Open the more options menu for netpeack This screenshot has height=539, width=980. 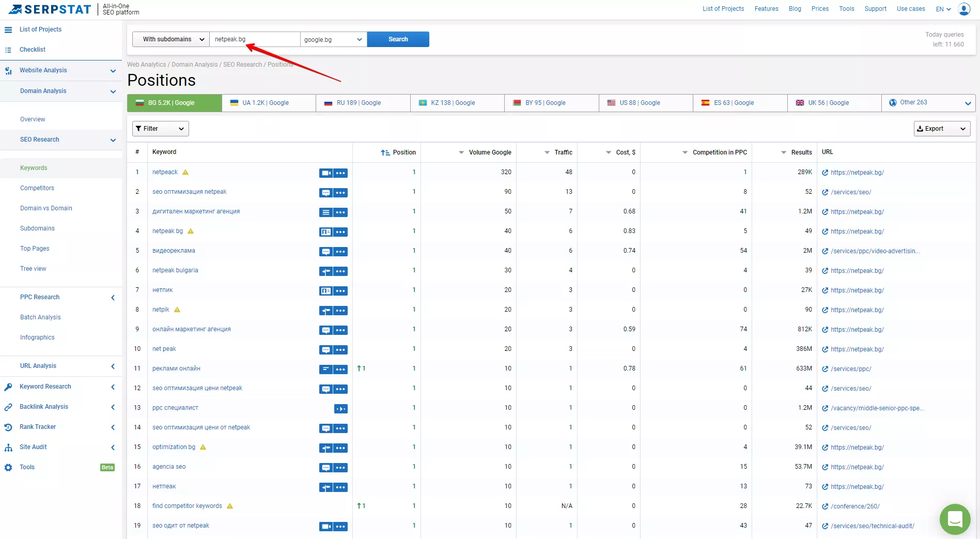pos(340,173)
